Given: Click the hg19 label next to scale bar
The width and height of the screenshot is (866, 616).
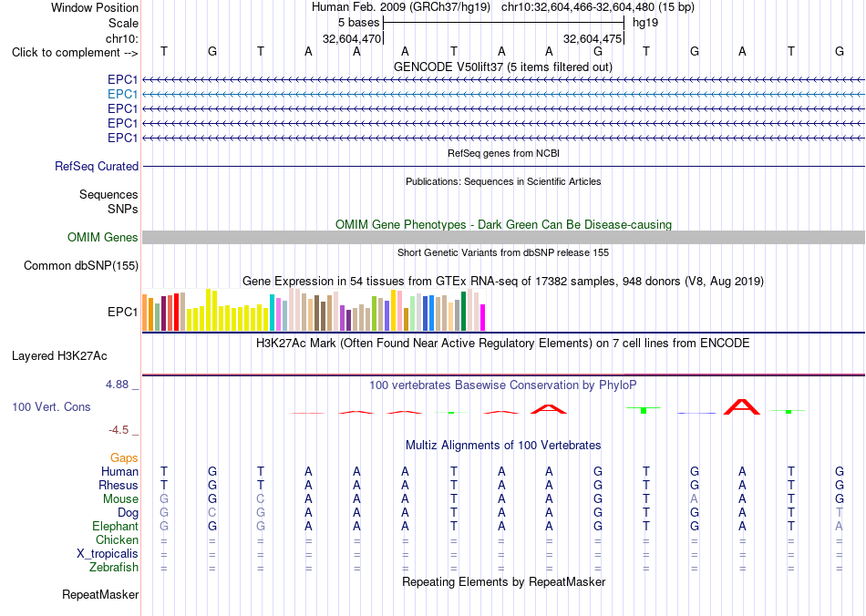Looking at the screenshot, I should point(645,23).
